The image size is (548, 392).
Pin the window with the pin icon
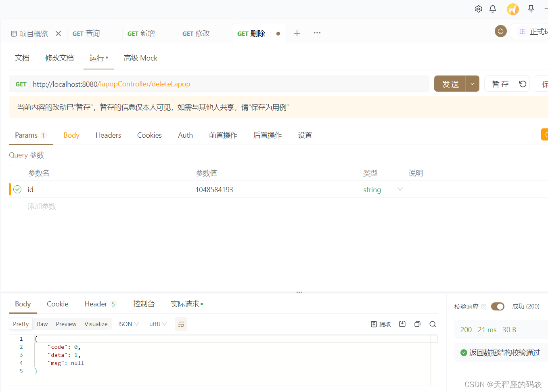[x=531, y=9]
